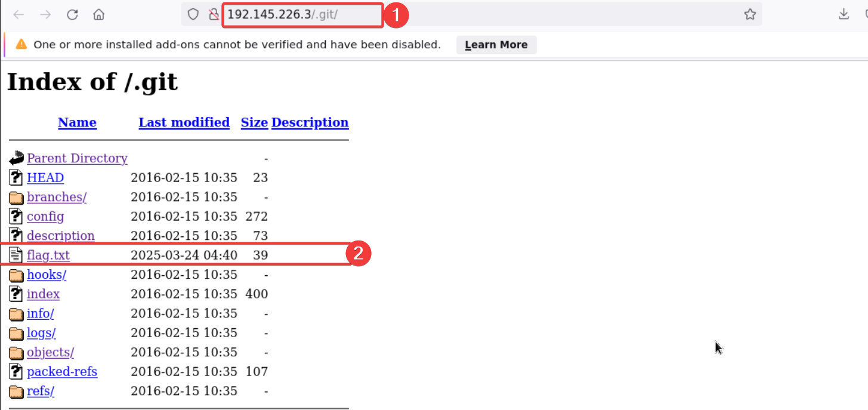The height and width of the screenshot is (410, 868).
Task: Sort listing by Description column
Action: click(x=310, y=122)
